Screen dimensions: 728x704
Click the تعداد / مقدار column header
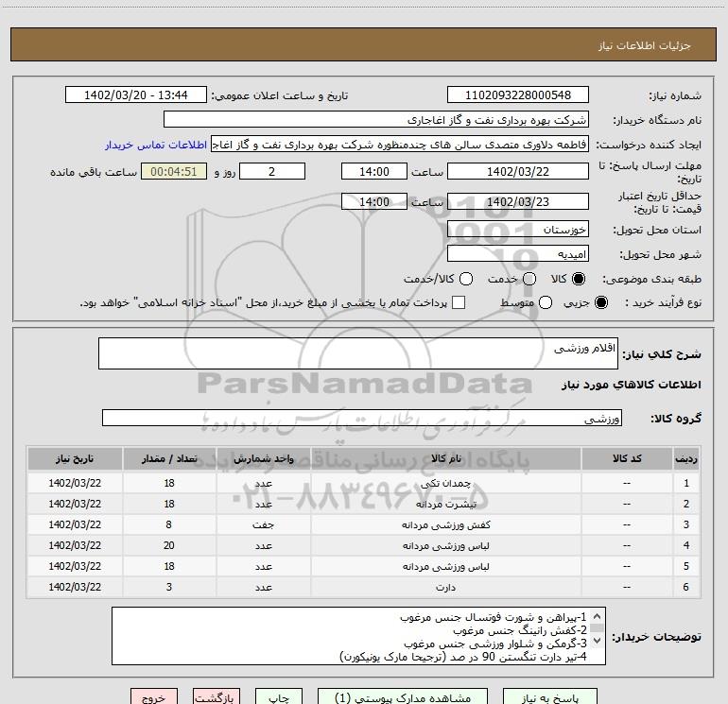pyautogui.click(x=169, y=459)
